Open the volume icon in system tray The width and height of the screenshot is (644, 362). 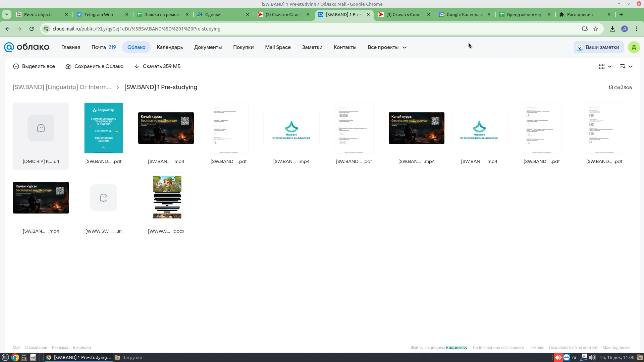tap(592, 357)
